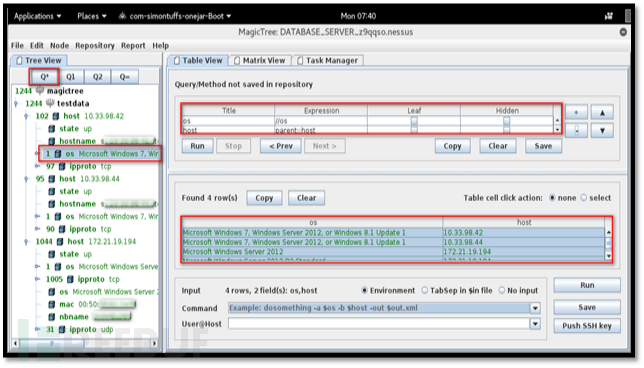Open the Command field dropdown arrow
The image size is (644, 368).
(535, 308)
